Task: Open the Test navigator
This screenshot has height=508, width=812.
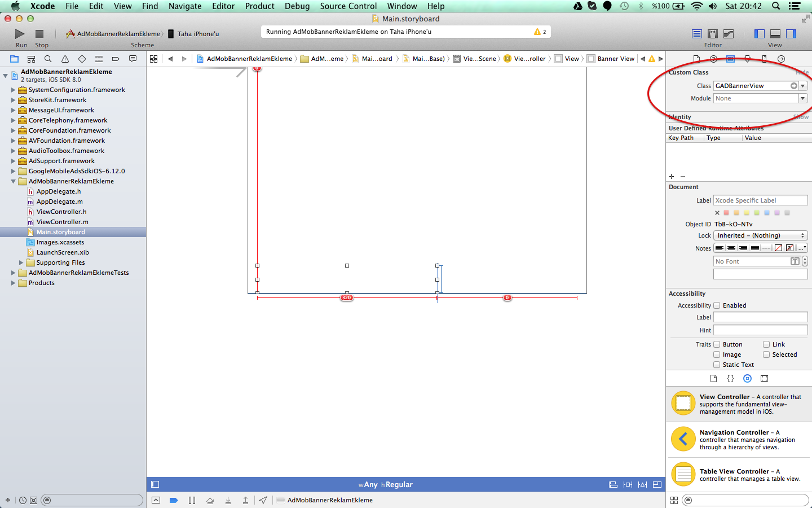Action: tap(82, 59)
